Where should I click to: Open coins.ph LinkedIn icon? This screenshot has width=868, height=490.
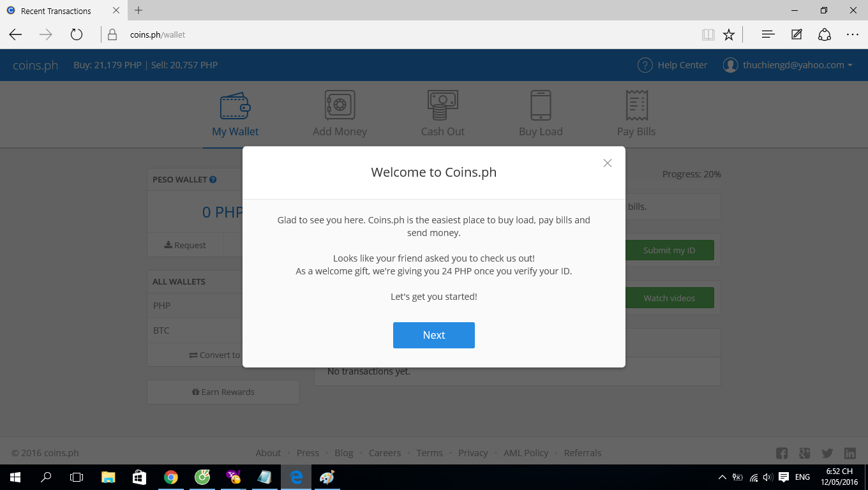click(x=850, y=453)
